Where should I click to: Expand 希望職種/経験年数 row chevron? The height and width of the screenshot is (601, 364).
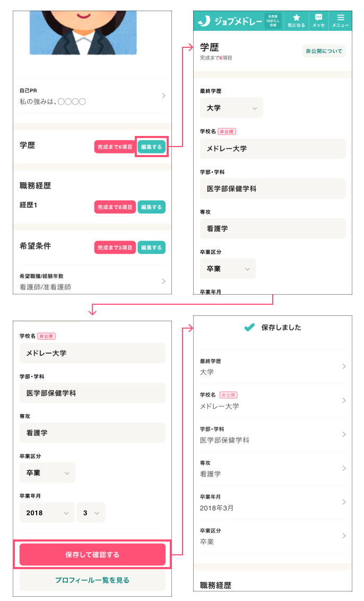tap(163, 281)
